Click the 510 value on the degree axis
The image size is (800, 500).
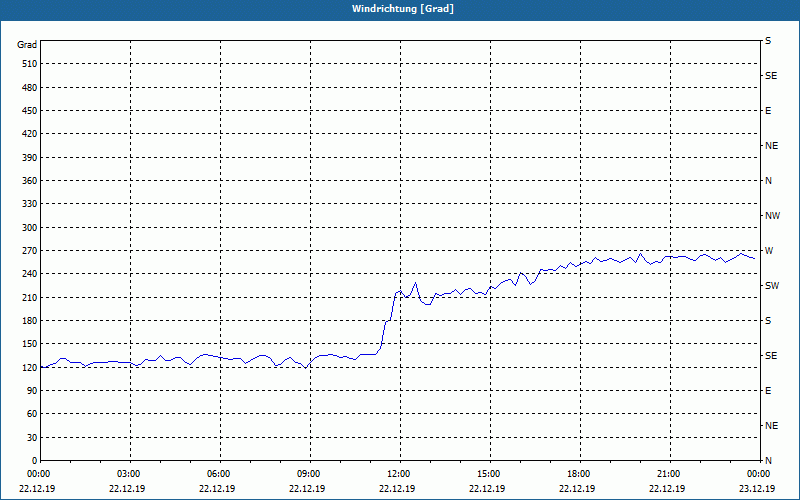29,64
